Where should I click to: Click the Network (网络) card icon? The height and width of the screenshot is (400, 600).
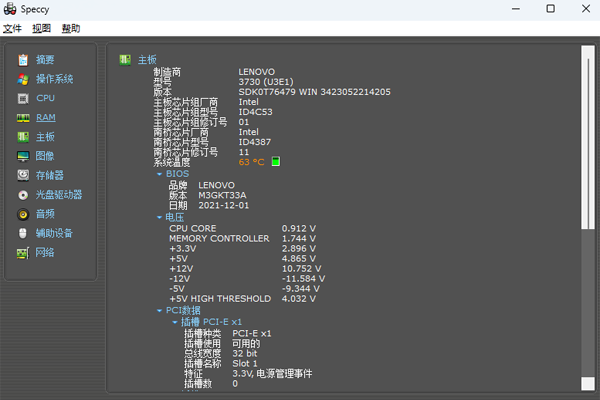pos(23,253)
